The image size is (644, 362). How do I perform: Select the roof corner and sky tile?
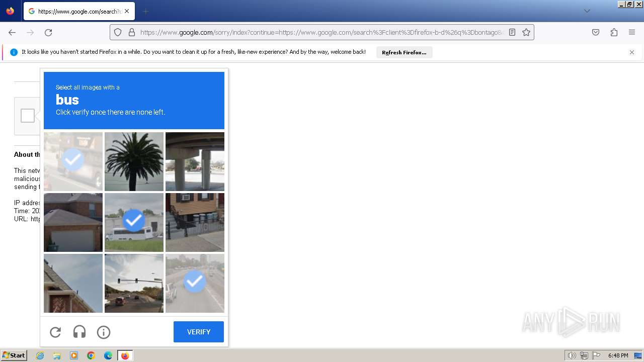click(x=73, y=283)
